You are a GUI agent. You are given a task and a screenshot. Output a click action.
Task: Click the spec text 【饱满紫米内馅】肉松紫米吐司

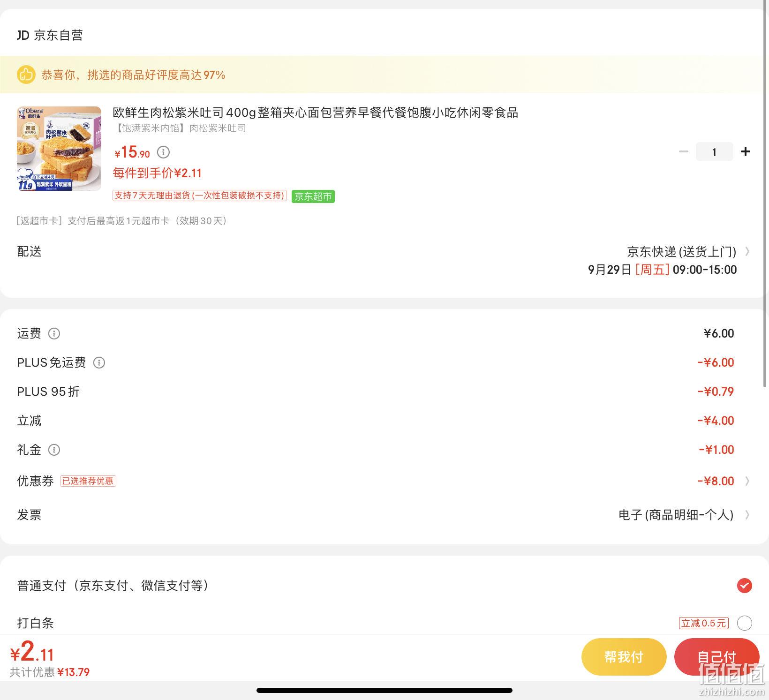[x=180, y=128]
